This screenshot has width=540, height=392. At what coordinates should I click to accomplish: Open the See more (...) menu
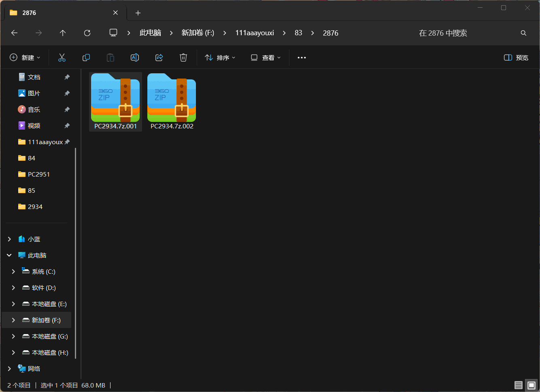click(x=301, y=57)
